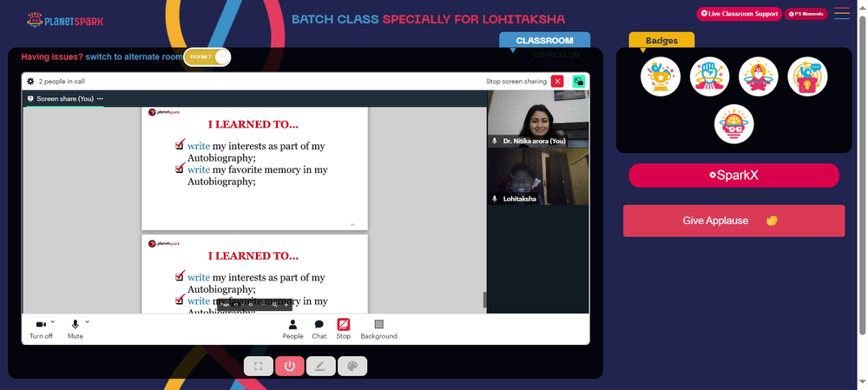
Task: Click the red power button
Action: (x=290, y=367)
